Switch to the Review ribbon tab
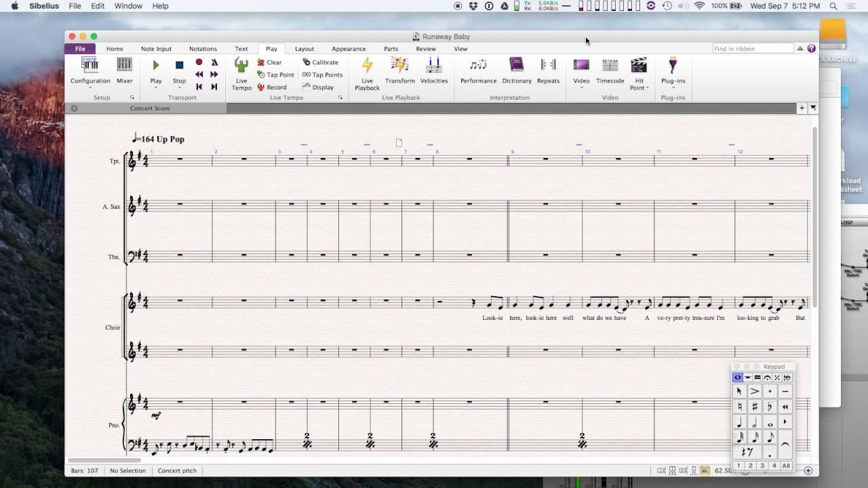Screen dimensions: 868x488 coord(426,49)
